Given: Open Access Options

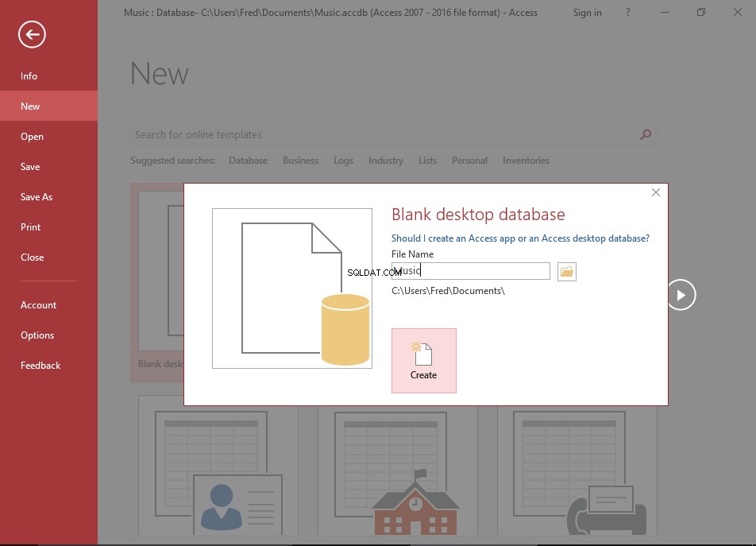Looking at the screenshot, I should coord(37,335).
